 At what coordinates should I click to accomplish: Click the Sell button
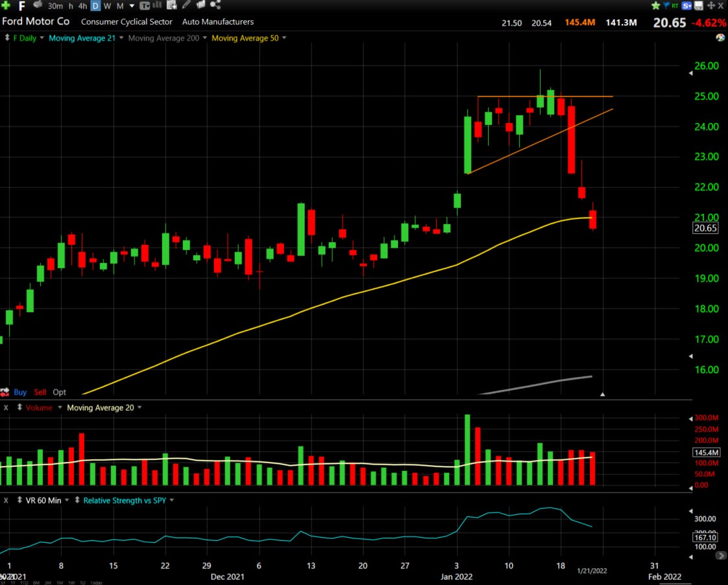pos(40,392)
